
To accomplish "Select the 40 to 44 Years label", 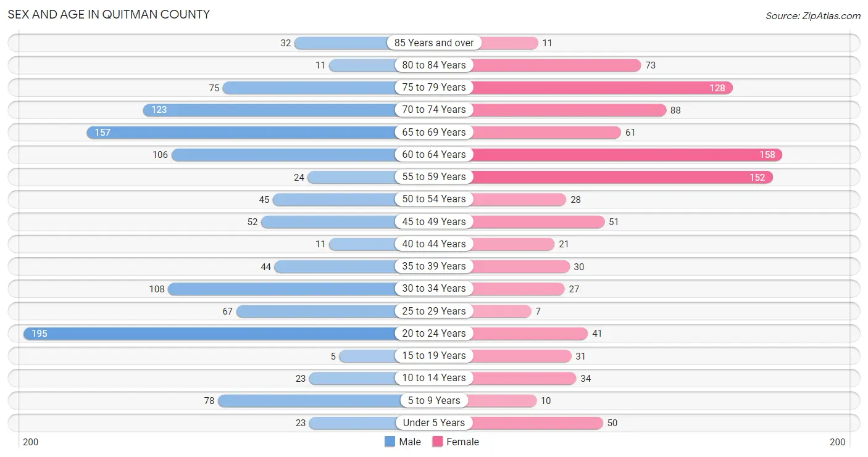I will point(434,244).
